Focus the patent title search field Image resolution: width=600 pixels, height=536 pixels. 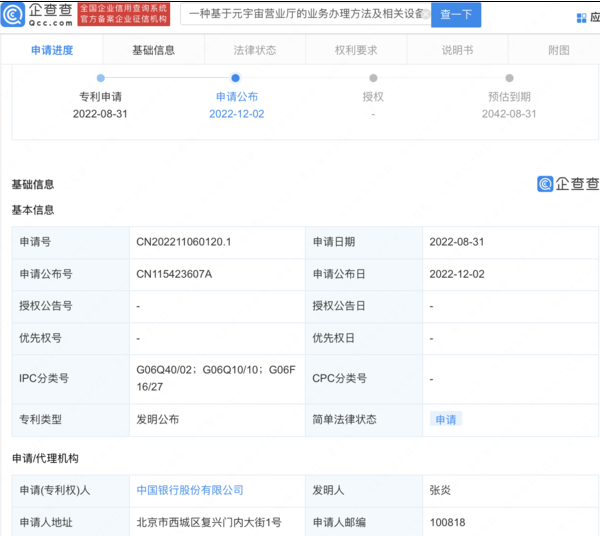pyautogui.click(x=305, y=15)
